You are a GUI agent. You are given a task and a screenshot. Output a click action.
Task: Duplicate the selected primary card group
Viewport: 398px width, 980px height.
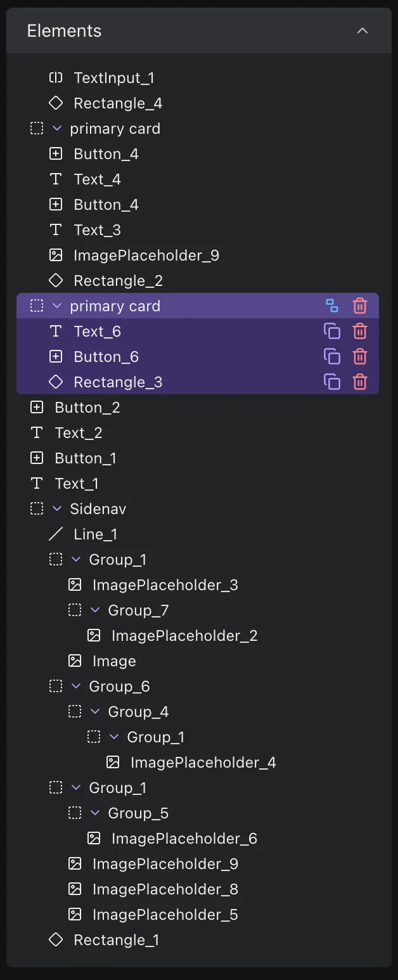pyautogui.click(x=333, y=306)
